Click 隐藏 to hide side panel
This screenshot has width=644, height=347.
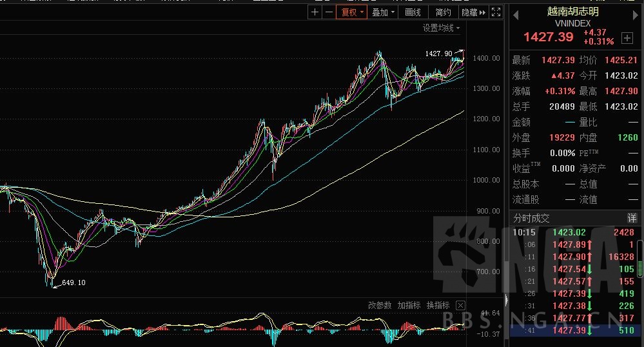[473, 12]
